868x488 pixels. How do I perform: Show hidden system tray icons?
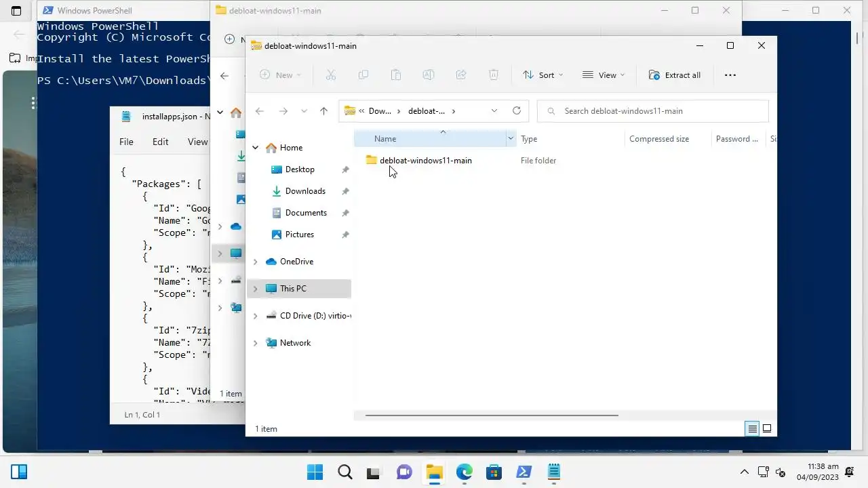point(745,472)
